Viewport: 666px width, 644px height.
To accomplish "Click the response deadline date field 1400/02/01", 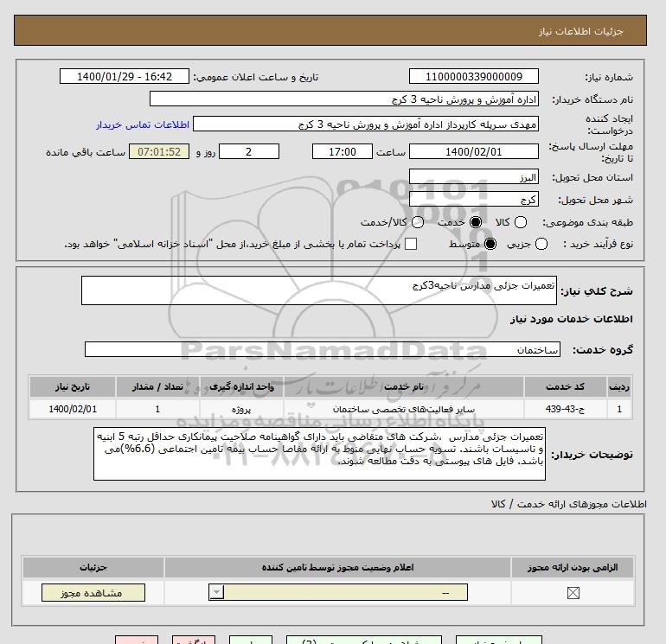I will coord(474,151).
